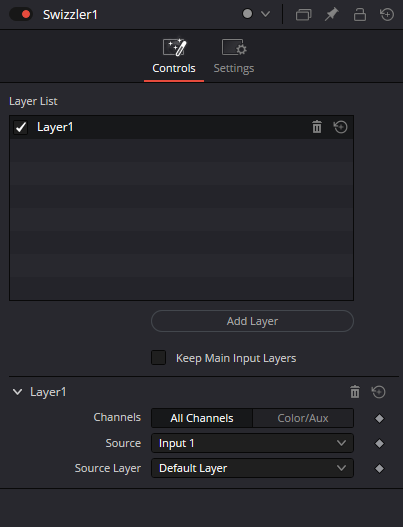
Task: Switch to the Settings tab
Action: [234, 56]
